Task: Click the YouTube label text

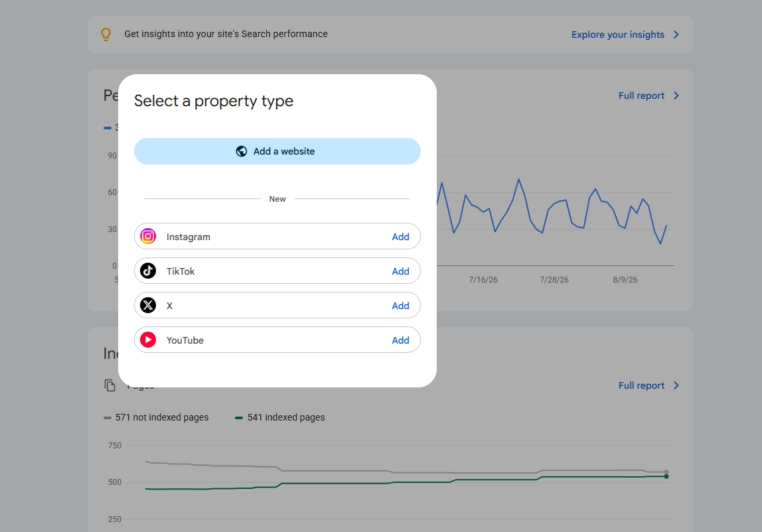Action: coord(185,340)
